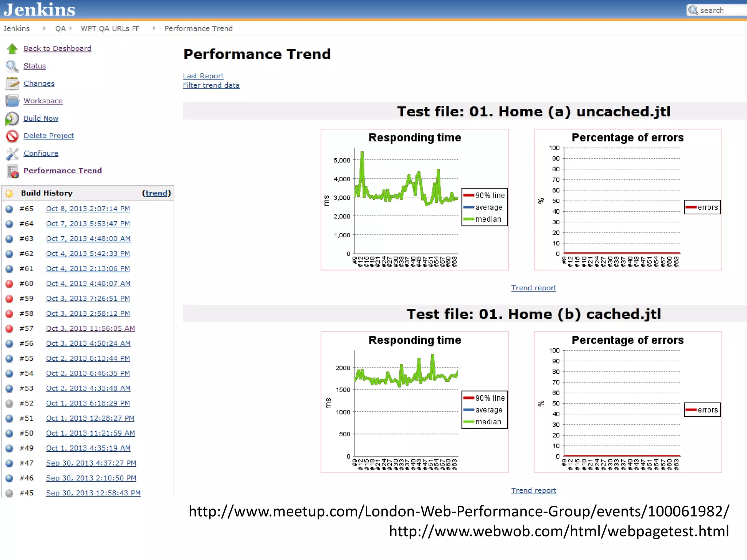747x560 pixels.
Task: Click the Build History sun icon
Action: (x=9, y=193)
